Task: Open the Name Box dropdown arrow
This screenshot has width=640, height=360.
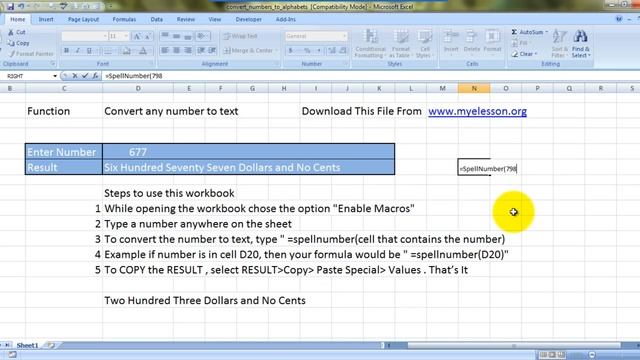Action: (55, 76)
